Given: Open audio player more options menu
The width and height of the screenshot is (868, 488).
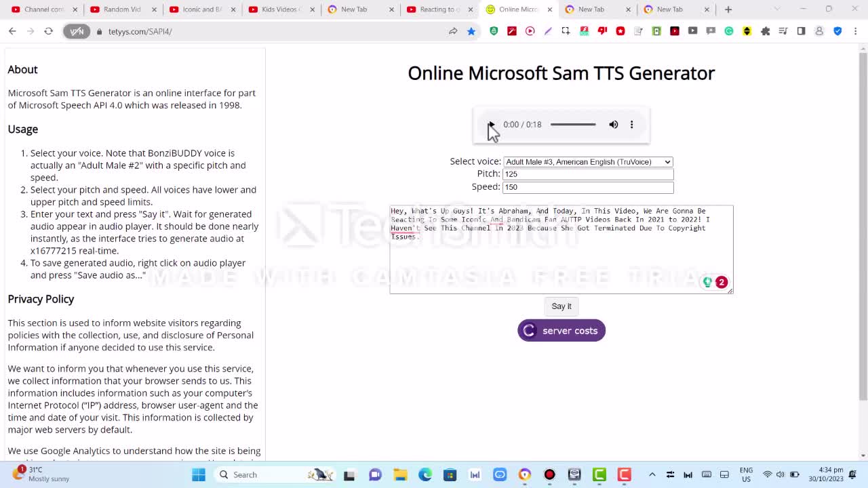Looking at the screenshot, I should tap(631, 125).
